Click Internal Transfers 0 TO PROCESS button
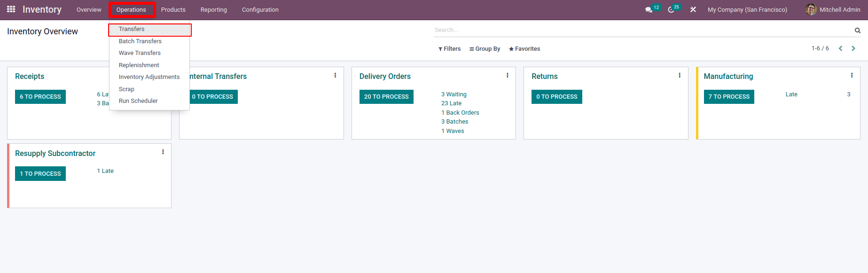The image size is (868, 273). click(214, 97)
